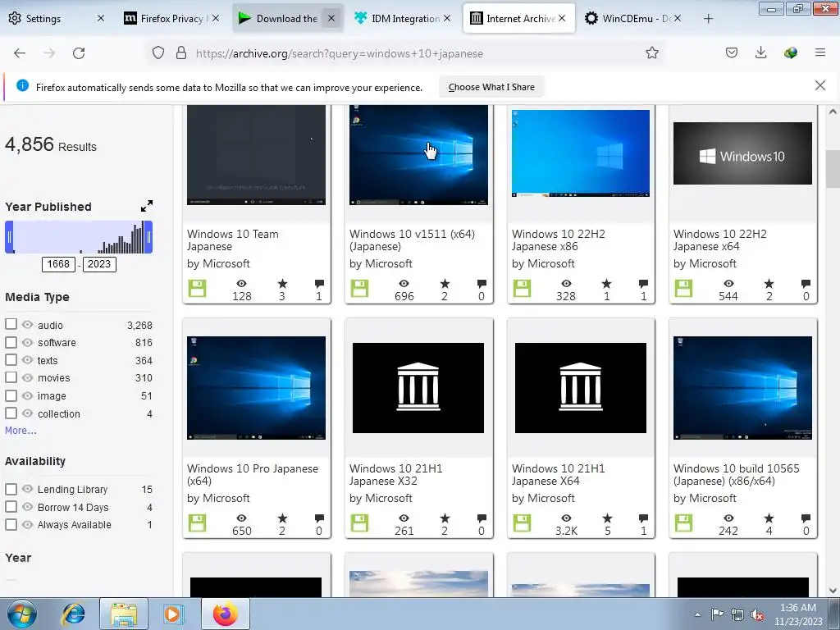
Task: Expand the Year Published histogram
Action: (x=147, y=206)
